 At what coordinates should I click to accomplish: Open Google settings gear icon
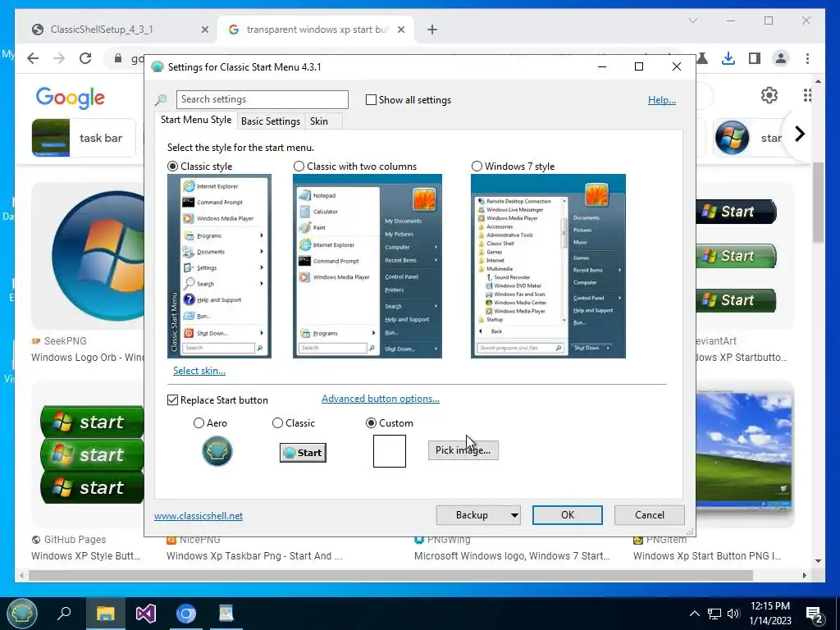pos(769,95)
